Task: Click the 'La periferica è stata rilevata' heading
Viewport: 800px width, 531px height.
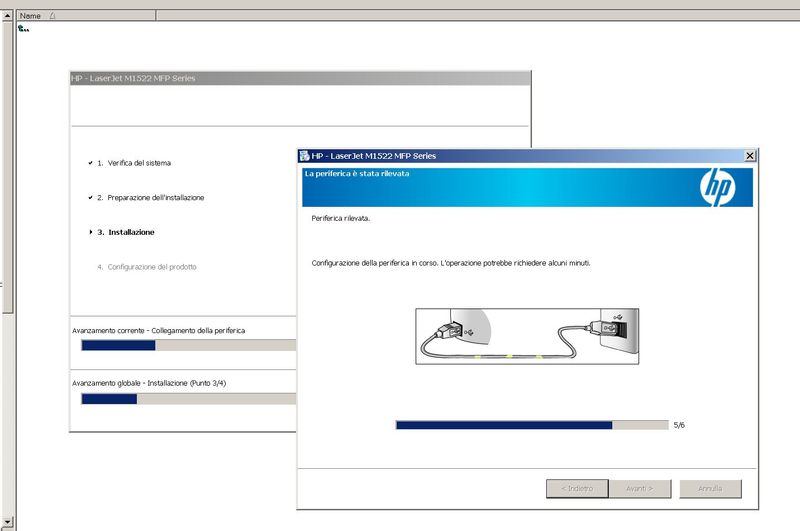Action: point(357,173)
